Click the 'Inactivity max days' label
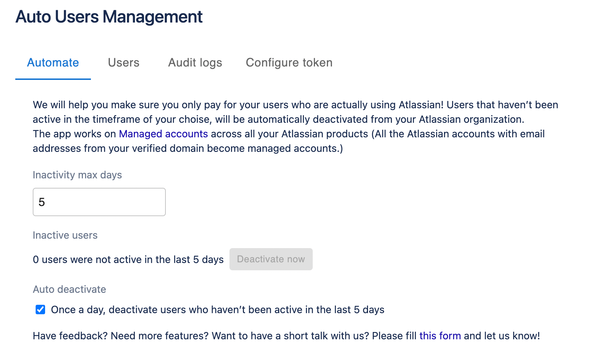Viewport: 608px width, 364px height. pos(77,175)
